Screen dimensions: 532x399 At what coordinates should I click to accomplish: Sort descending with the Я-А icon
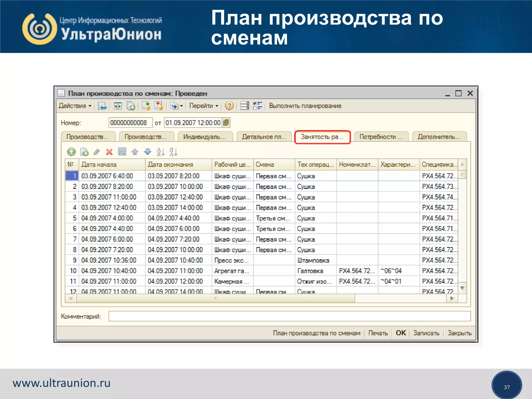(x=173, y=152)
